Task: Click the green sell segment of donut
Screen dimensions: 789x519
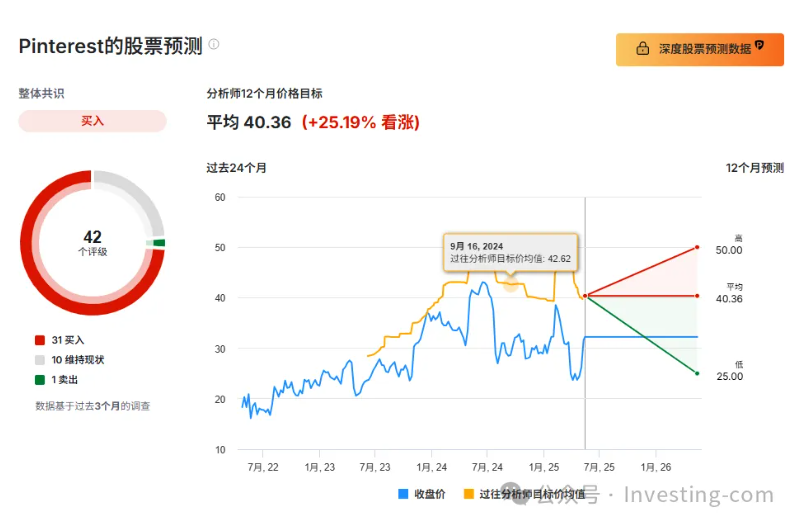Action: [159, 243]
